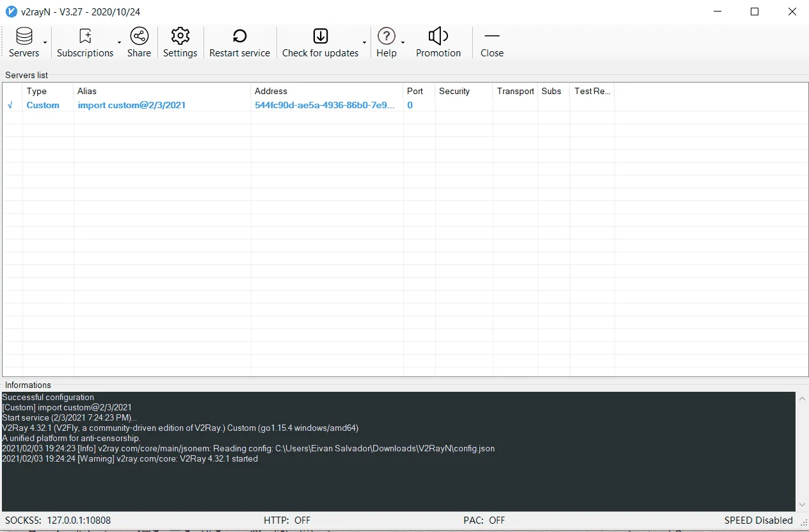Select the checkmark on the Custom server row
Image resolution: width=809 pixels, height=532 pixels.
(10, 105)
